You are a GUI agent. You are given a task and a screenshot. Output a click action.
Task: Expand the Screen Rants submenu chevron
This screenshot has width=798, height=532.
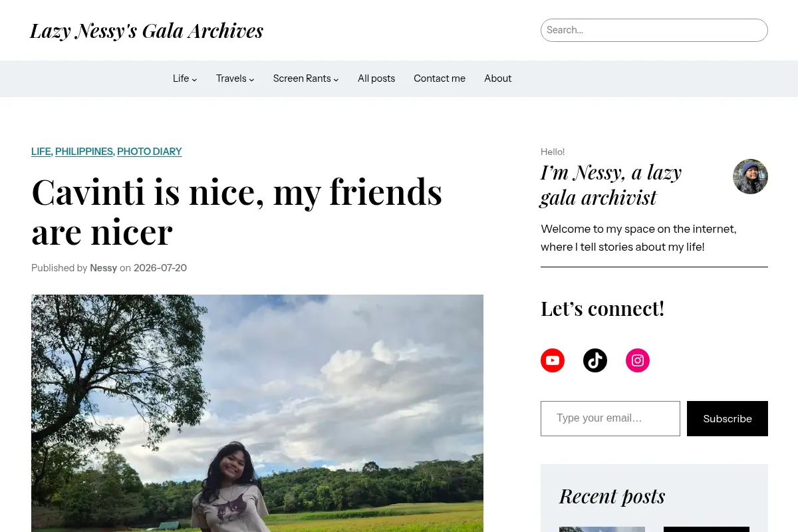336,79
